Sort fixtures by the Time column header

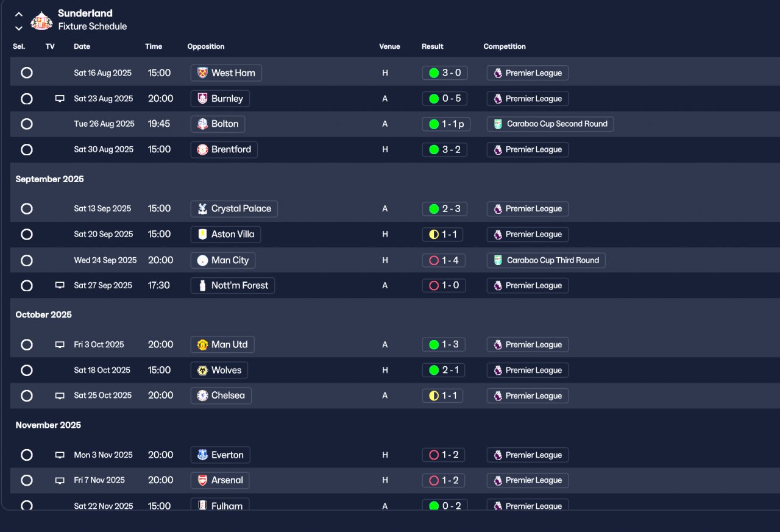tap(154, 46)
